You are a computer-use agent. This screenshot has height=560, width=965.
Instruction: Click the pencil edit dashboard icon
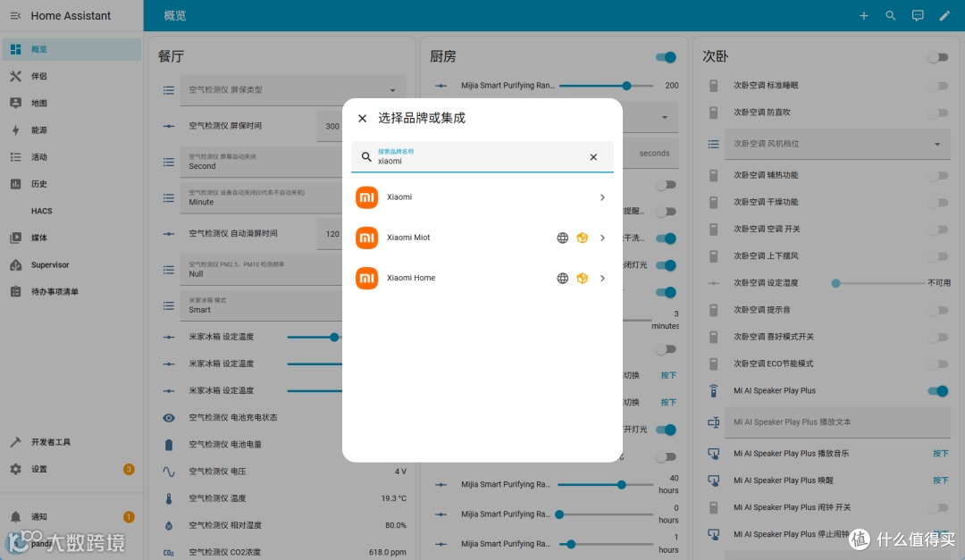(944, 15)
